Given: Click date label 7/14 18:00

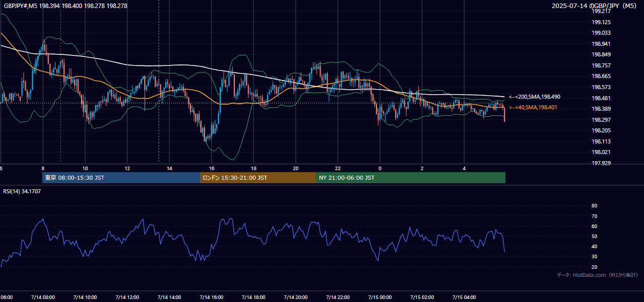Looking at the screenshot, I should point(253,297).
